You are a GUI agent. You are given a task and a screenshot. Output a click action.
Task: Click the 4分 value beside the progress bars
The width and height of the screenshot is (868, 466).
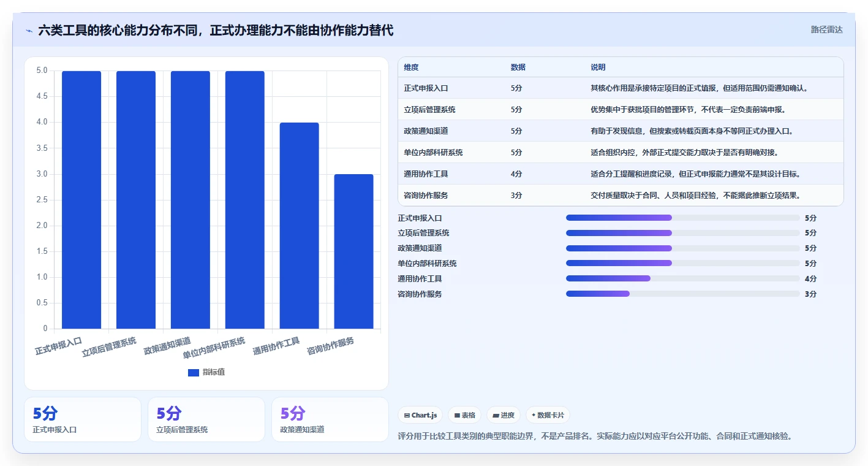pyautogui.click(x=810, y=278)
